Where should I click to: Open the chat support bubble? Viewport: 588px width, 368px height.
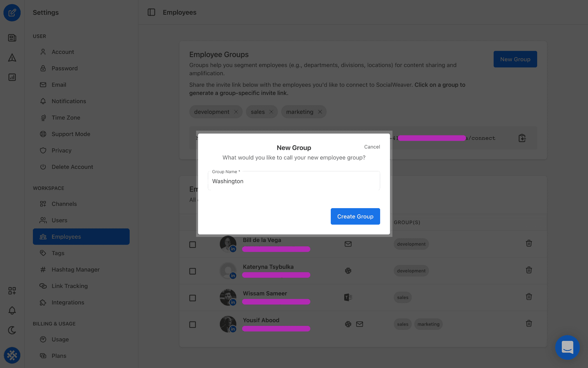(x=567, y=347)
